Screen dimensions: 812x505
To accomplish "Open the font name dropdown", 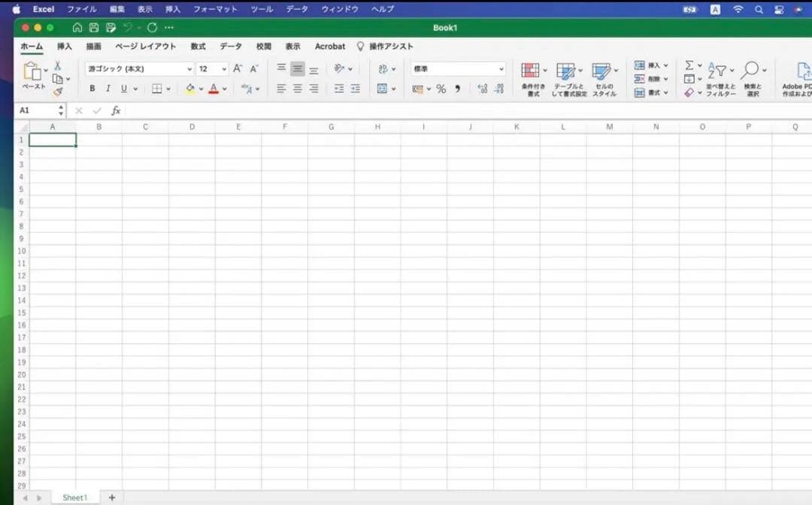I will pyautogui.click(x=139, y=69).
